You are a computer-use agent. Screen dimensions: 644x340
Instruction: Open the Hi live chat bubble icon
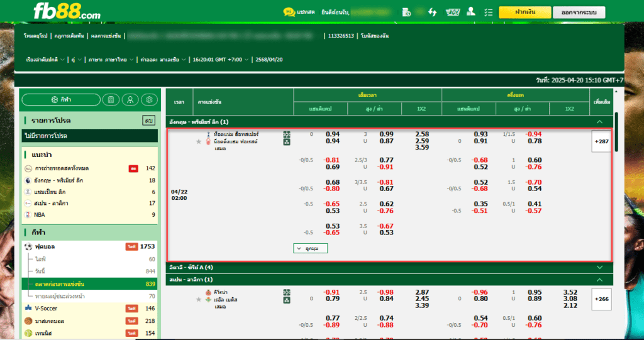coord(289,13)
